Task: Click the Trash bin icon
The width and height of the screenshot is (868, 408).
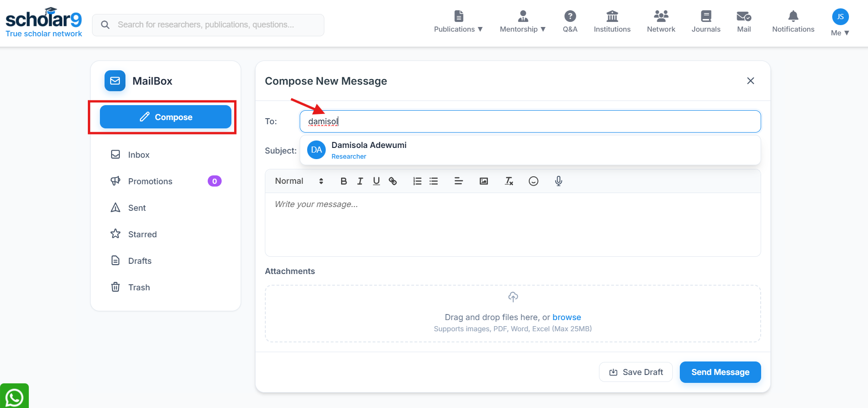Action: point(115,287)
